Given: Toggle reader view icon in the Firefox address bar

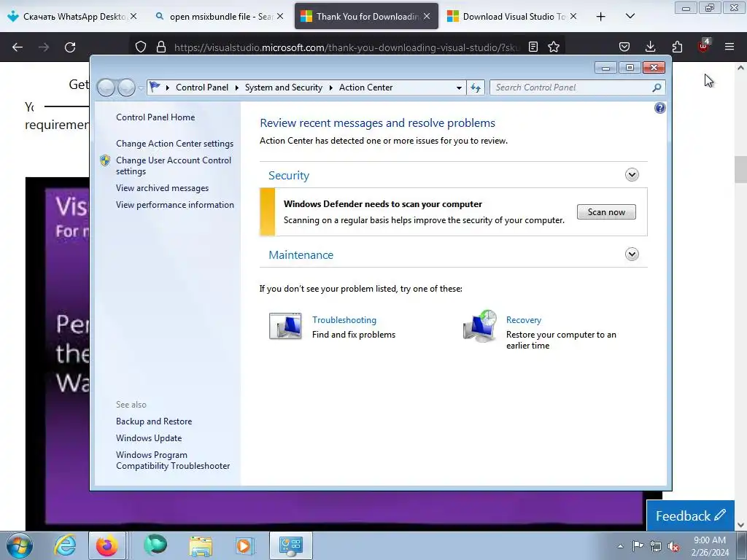Looking at the screenshot, I should tap(533, 47).
